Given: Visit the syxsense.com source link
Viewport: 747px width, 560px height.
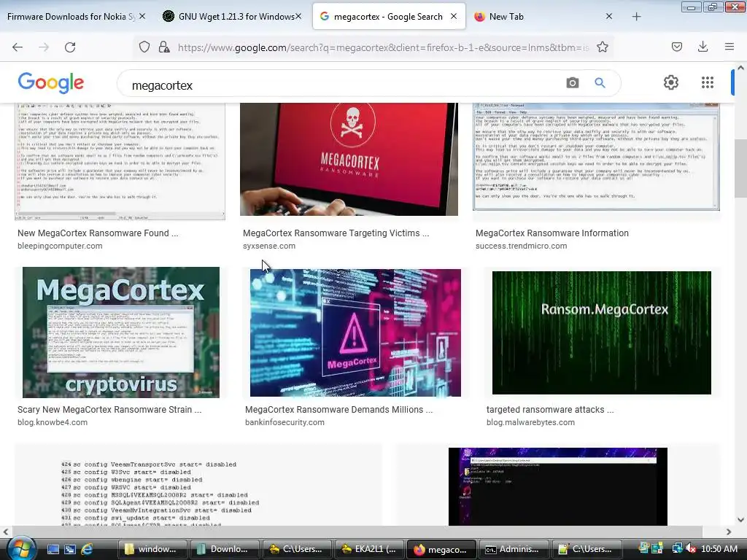Looking at the screenshot, I should pos(269,246).
